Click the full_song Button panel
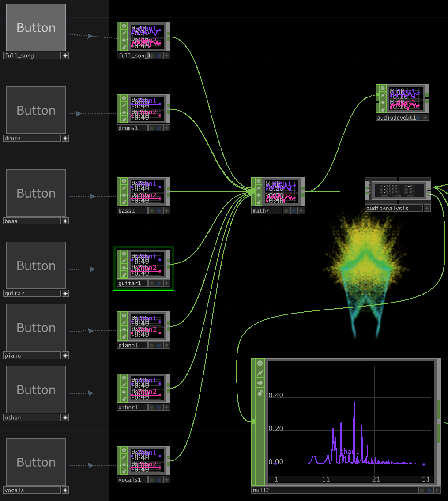The image size is (448, 501). pos(36,27)
